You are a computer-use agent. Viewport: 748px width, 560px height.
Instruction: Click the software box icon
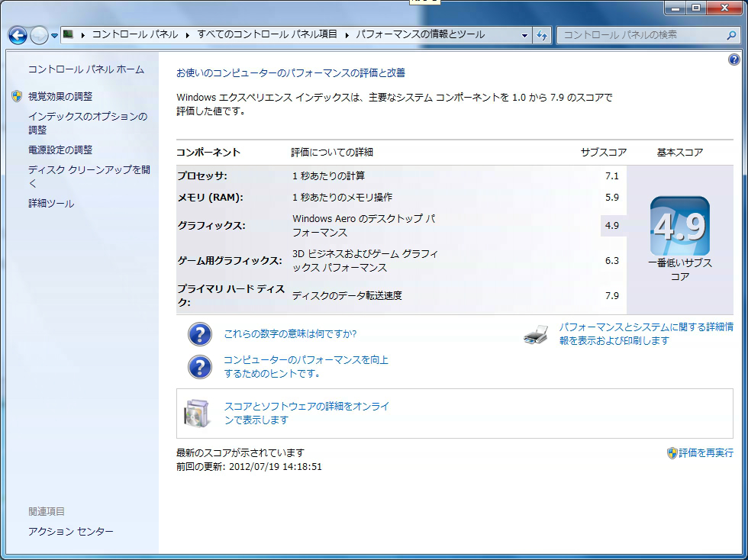point(197,414)
